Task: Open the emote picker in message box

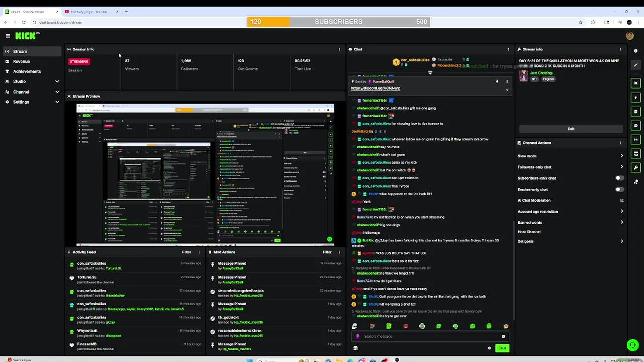Action: 503,336
